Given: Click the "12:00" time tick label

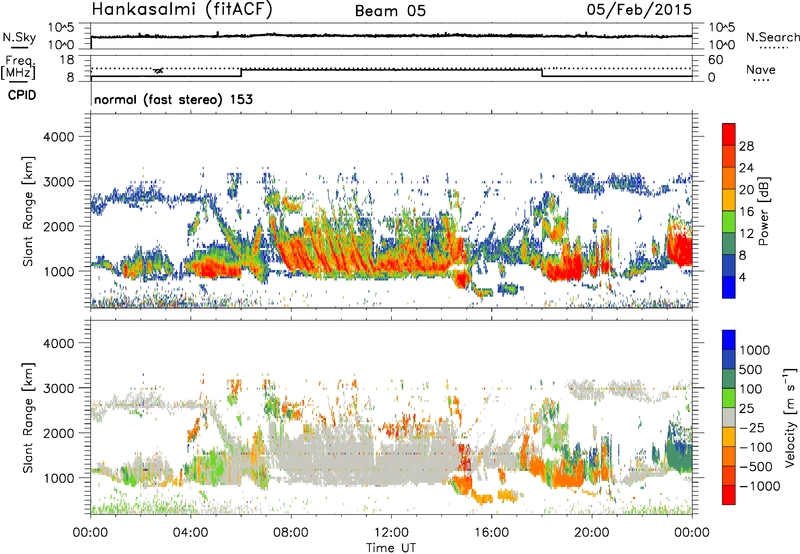Looking at the screenshot, I should (391, 533).
